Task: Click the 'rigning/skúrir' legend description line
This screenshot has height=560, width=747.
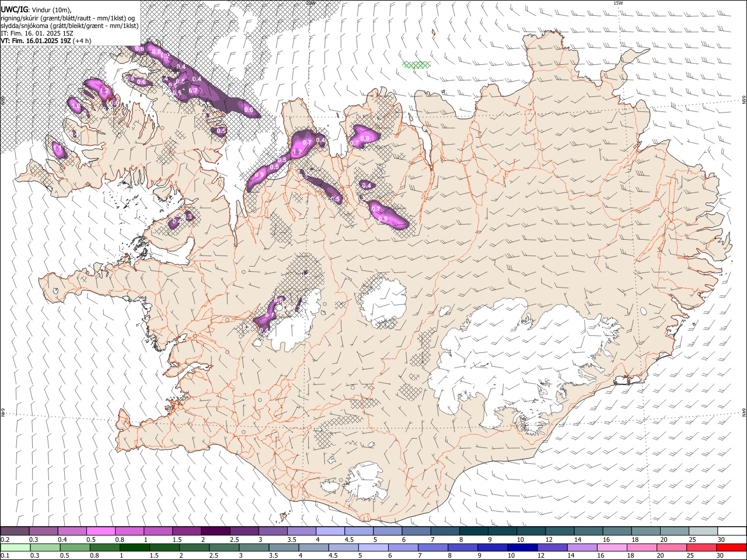Action: click(x=68, y=17)
